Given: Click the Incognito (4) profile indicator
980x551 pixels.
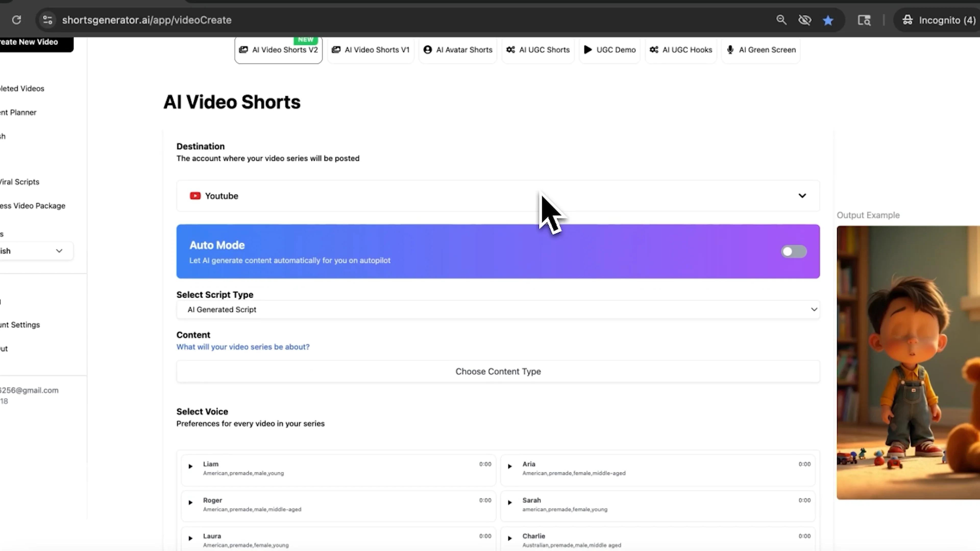Looking at the screenshot, I should point(939,20).
